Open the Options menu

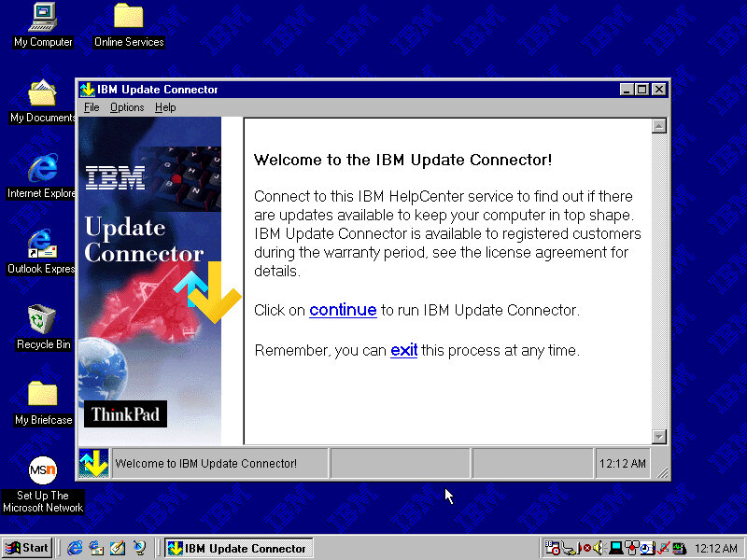coord(127,107)
